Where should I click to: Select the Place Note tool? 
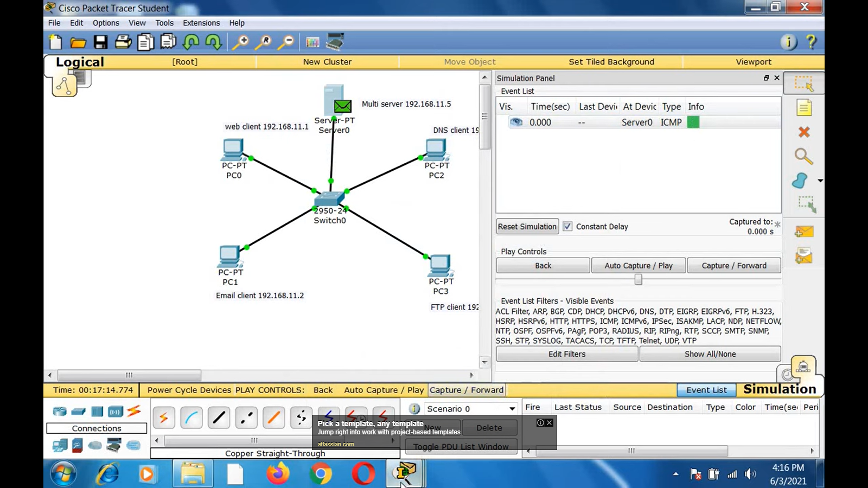pos(804,107)
